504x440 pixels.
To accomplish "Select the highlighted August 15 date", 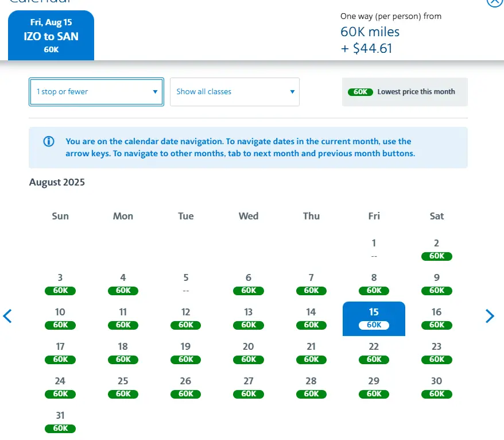I will click(374, 318).
